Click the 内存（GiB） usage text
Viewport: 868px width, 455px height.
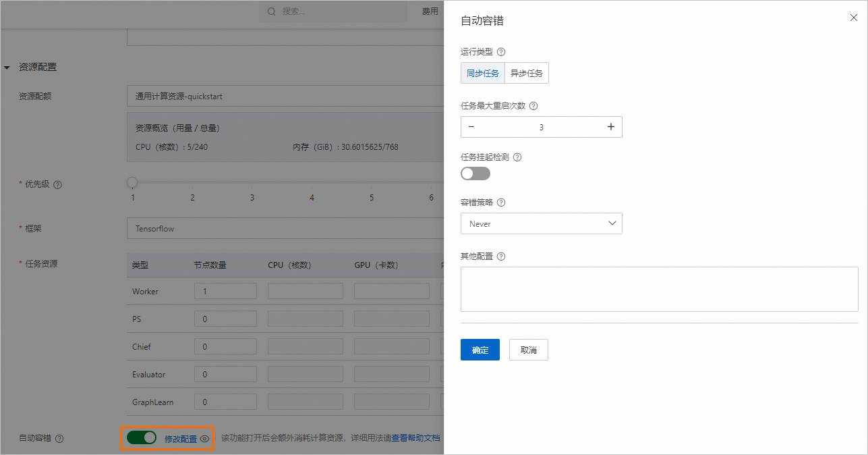tap(345, 146)
